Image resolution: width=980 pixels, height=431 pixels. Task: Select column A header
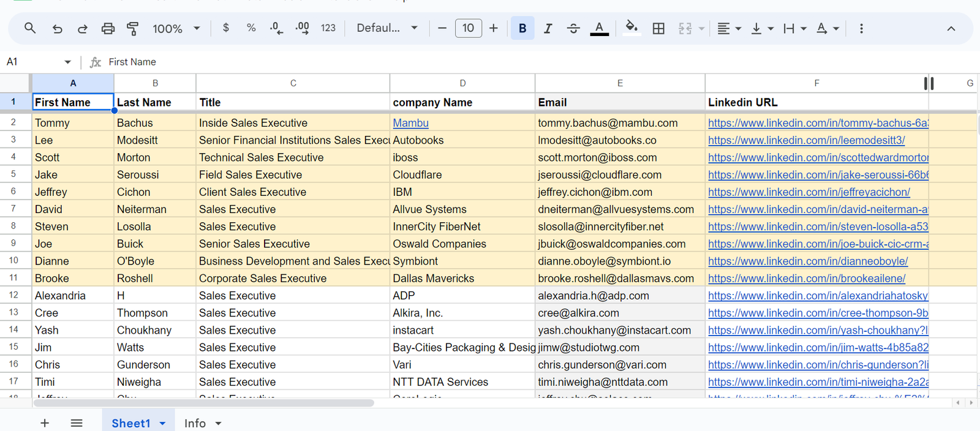coord(73,83)
